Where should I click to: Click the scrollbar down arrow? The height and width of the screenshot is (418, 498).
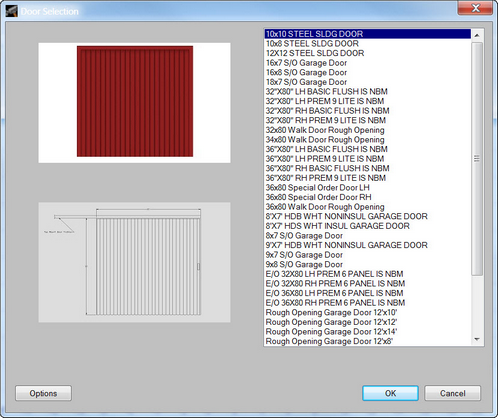(477, 340)
